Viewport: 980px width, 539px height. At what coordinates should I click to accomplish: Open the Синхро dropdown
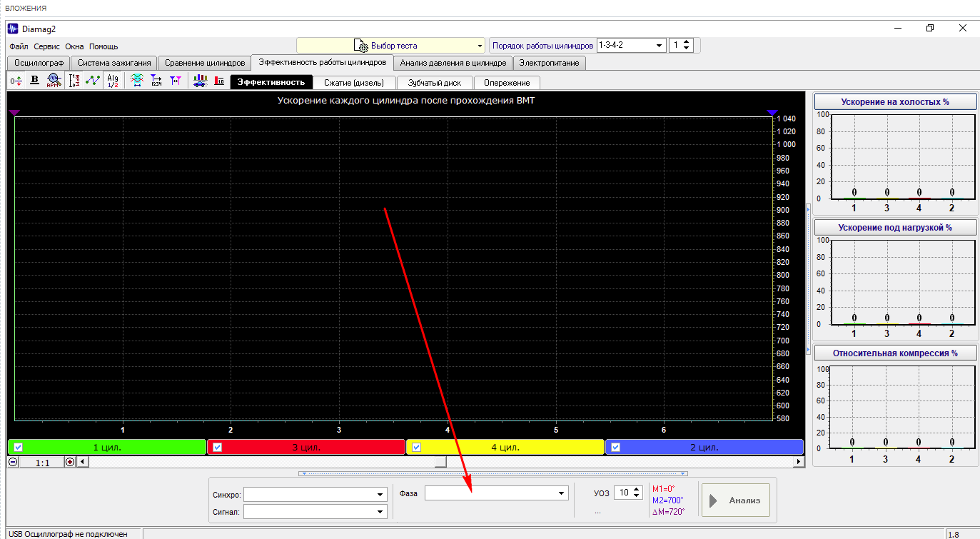[316, 494]
